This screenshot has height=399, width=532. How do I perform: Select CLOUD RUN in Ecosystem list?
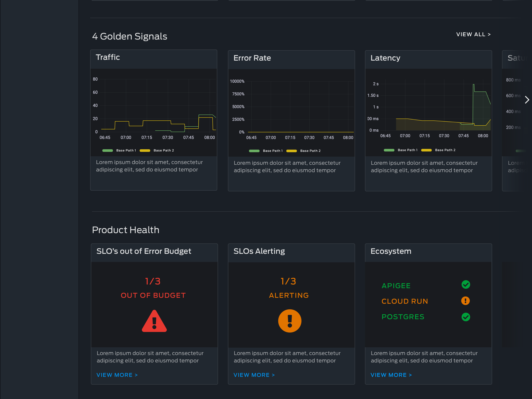point(405,301)
